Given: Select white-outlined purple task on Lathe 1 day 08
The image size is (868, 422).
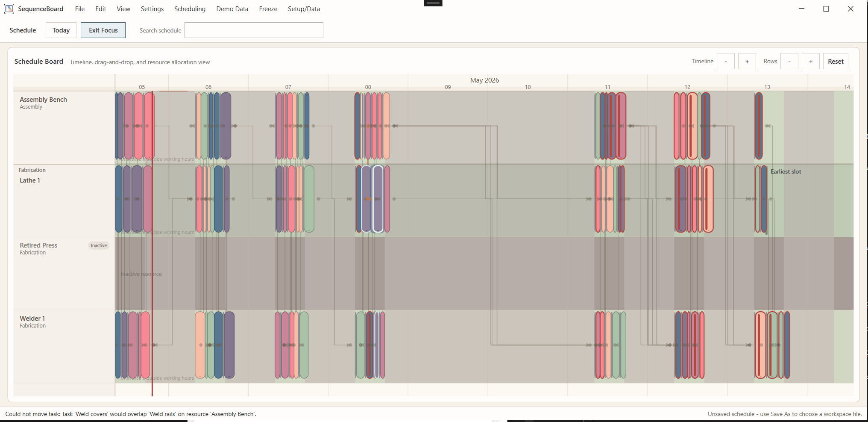Looking at the screenshot, I should pyautogui.click(x=378, y=199).
